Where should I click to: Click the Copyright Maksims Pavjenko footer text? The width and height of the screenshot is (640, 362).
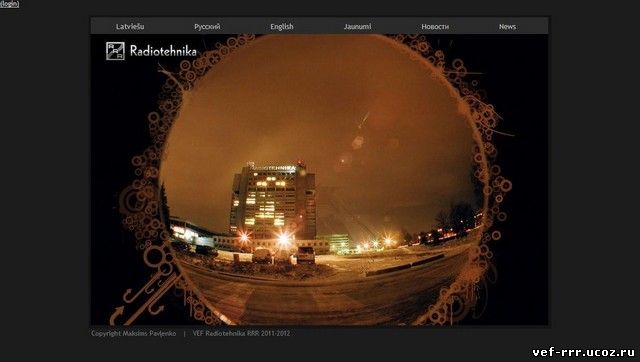[x=133, y=333]
